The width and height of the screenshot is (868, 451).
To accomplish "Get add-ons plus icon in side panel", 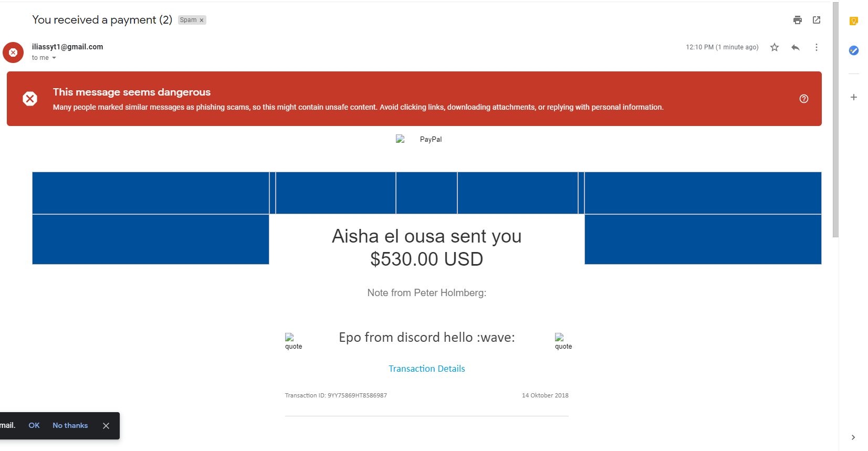I will click(854, 97).
